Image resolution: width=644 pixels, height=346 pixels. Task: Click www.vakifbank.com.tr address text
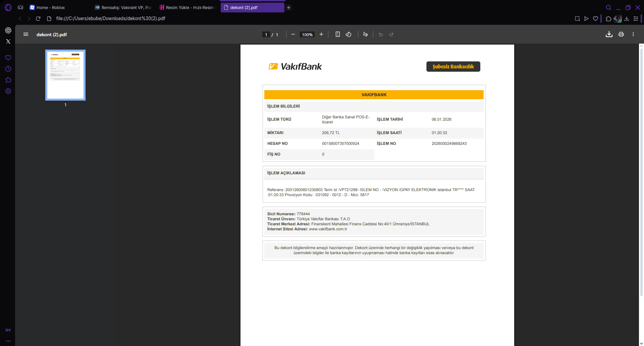coord(328,229)
